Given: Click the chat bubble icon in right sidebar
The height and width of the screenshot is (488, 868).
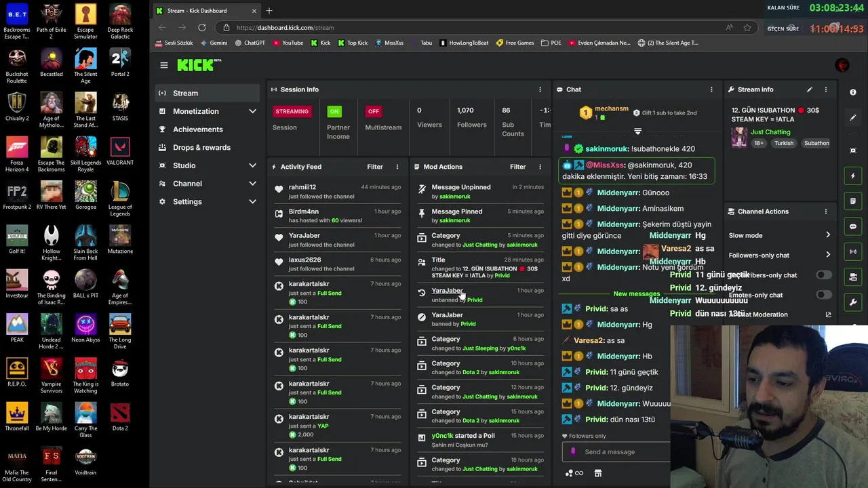Looking at the screenshot, I should (853, 226).
